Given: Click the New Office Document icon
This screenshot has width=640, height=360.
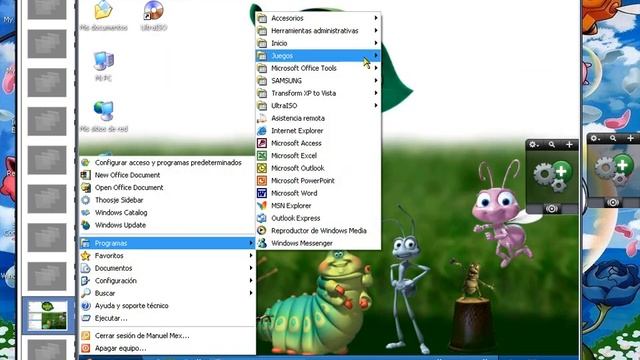Looking at the screenshot, I should point(86,175).
